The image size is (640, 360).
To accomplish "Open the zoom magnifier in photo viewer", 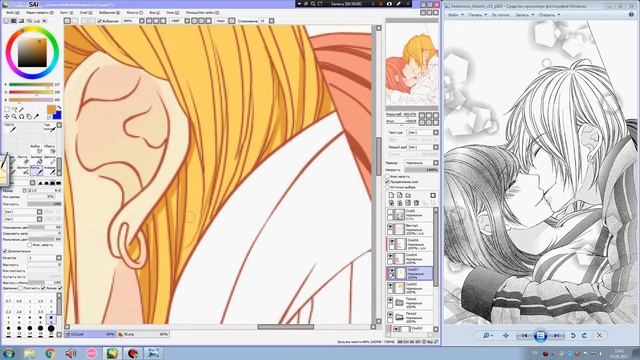I will tap(487, 336).
